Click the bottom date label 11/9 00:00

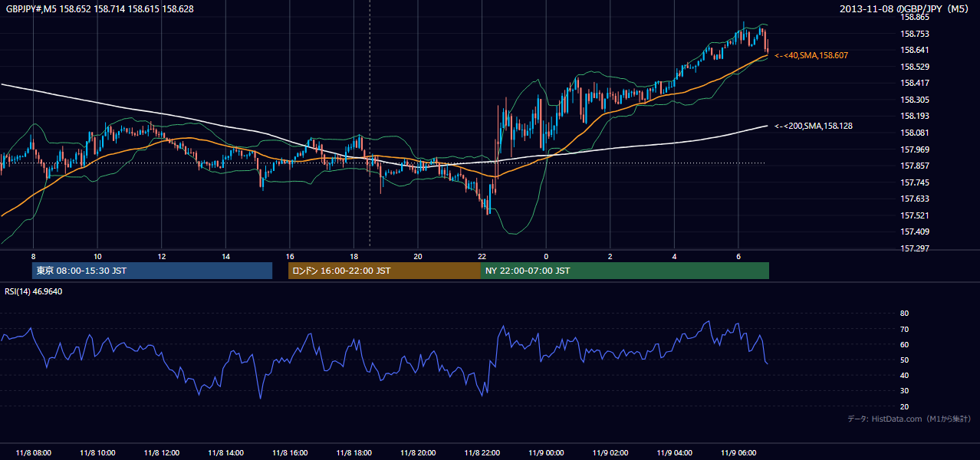546,453
